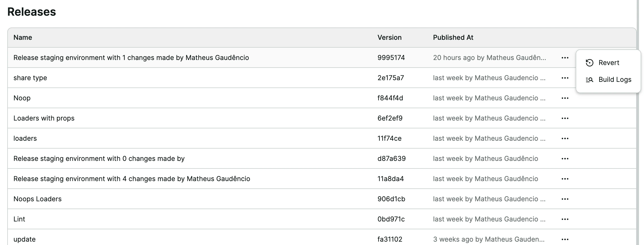Click the Build Logs magnifier icon
Image resolution: width=644 pixels, height=245 pixels.
[589, 80]
